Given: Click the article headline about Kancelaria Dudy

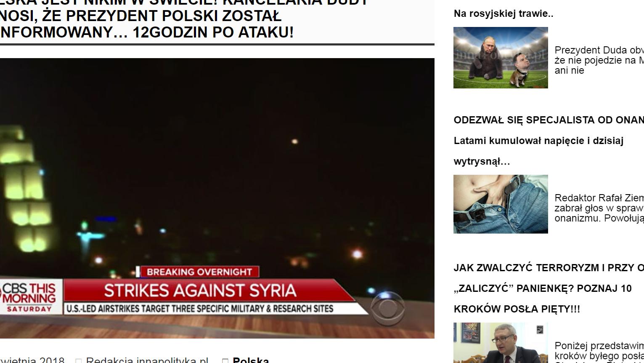Looking at the screenshot, I should point(182,20).
